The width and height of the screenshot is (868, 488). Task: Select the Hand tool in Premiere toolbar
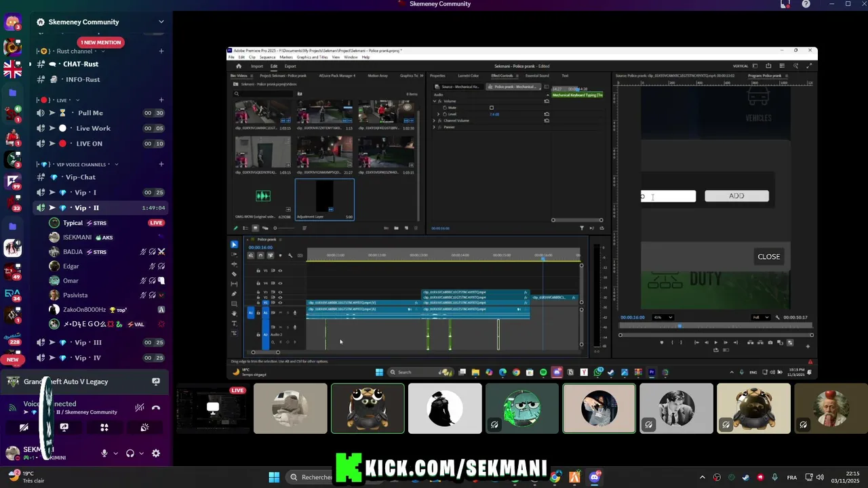(234, 313)
